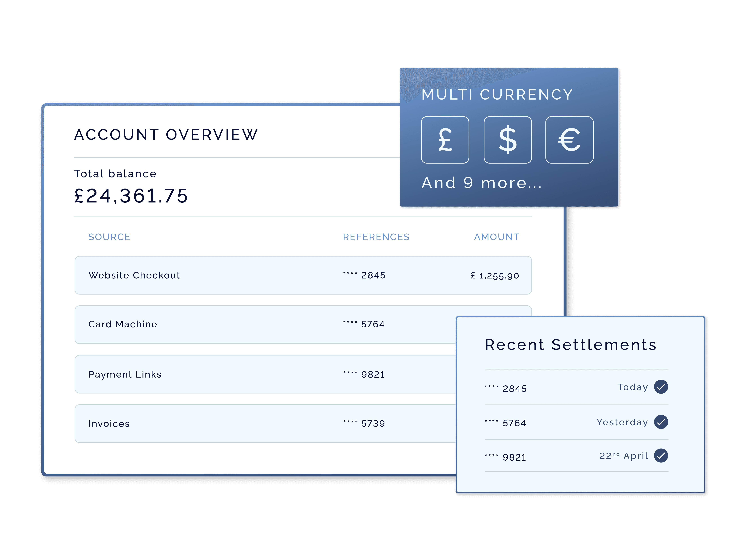Select the euro currency icon
The image size is (756, 543).
tap(569, 140)
